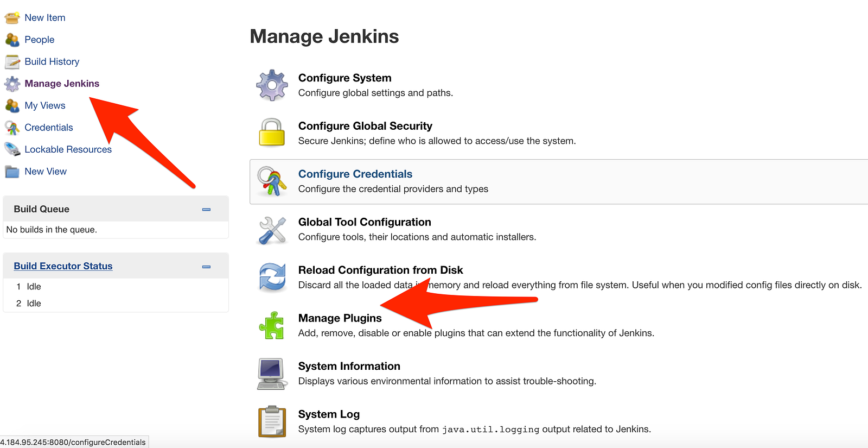Open the My Views link
Image resolution: width=868 pixels, height=448 pixels.
coord(45,106)
